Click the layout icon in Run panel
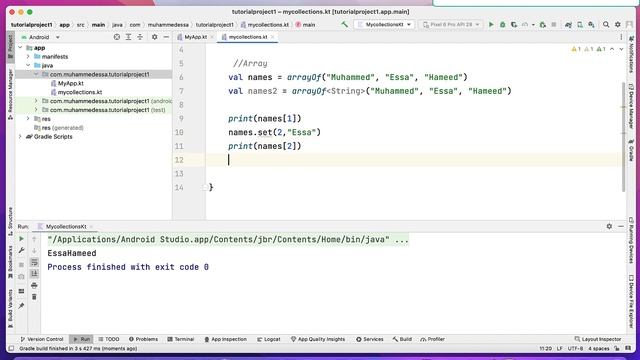640x360 pixels. [x=22, y=291]
